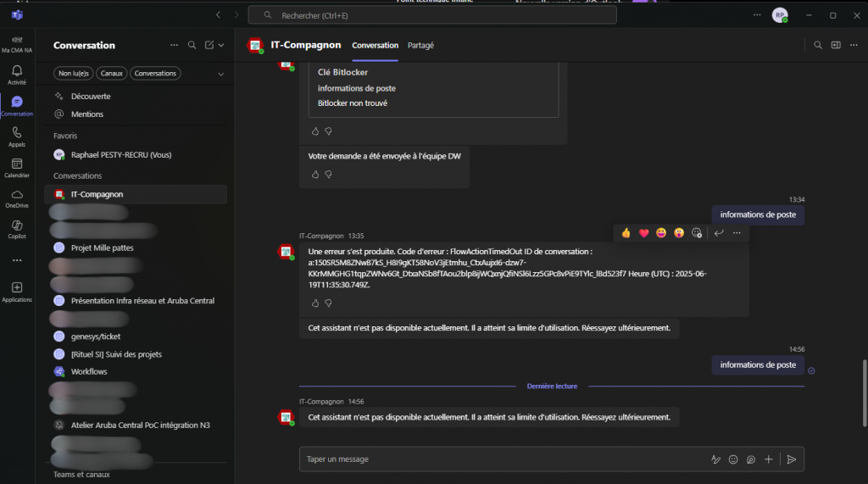Open IT-Compagnon chat more options
Screen dimensions: 868x484
coord(854,45)
